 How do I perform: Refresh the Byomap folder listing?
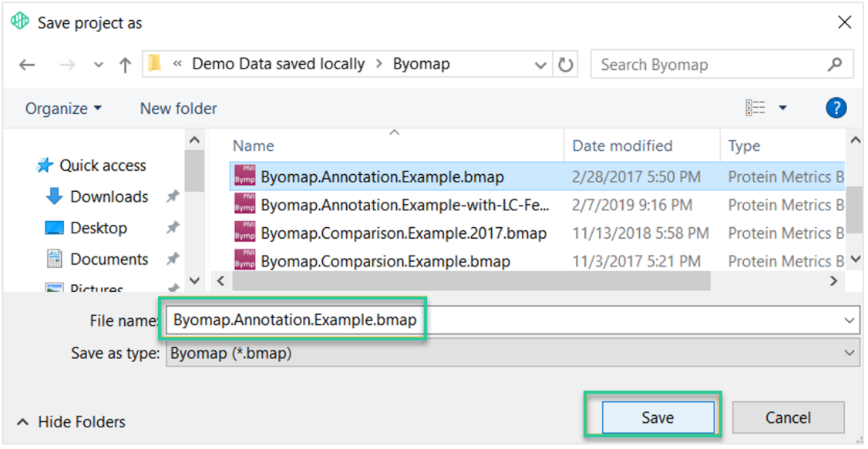point(565,65)
